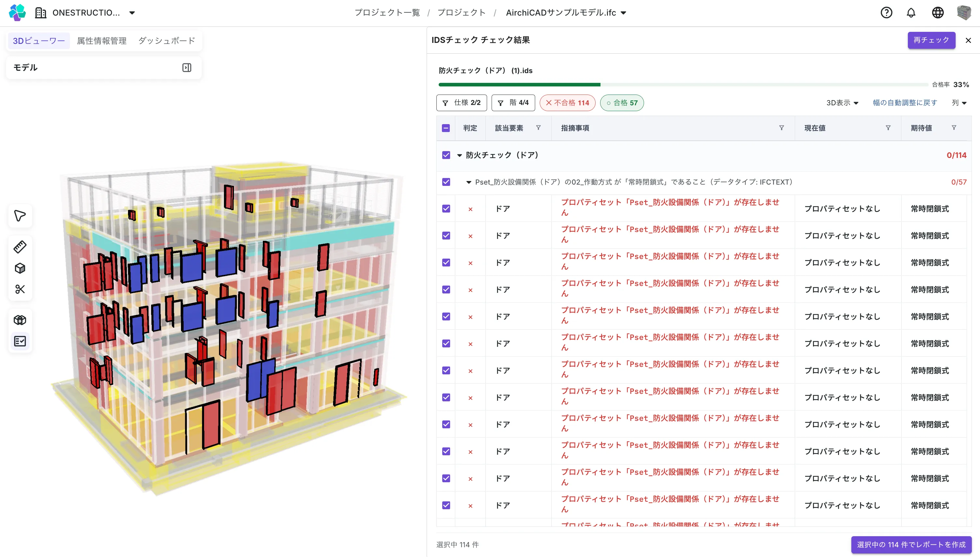
Task: Open filter on 期待値 column
Action: 954,128
